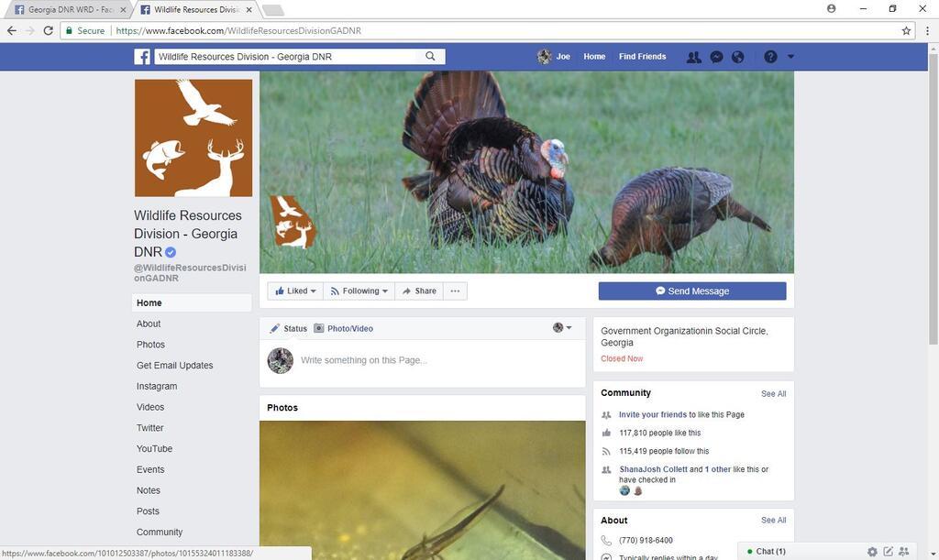This screenshot has height=560, width=939.
Task: Open Notifications globe icon
Action: click(738, 57)
